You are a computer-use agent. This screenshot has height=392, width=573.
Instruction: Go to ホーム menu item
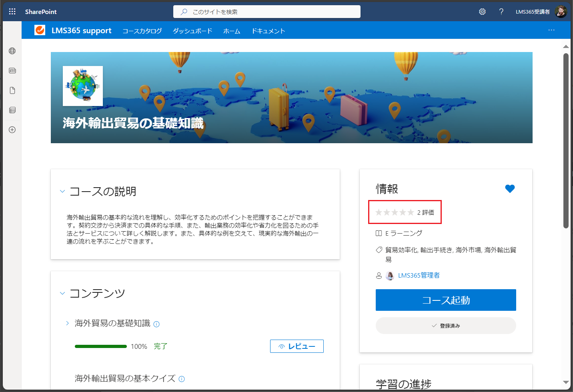(232, 31)
